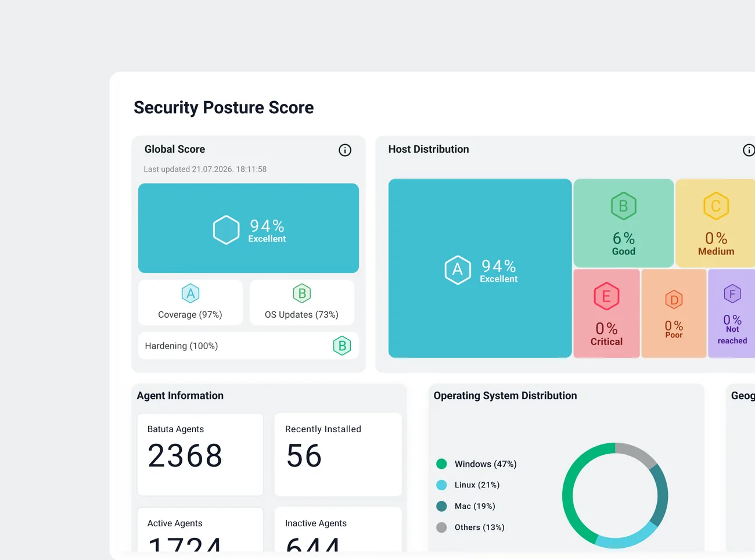Click the grade D hexagon in Poor tile
Viewport: 755px width, 560px height.
click(x=674, y=300)
